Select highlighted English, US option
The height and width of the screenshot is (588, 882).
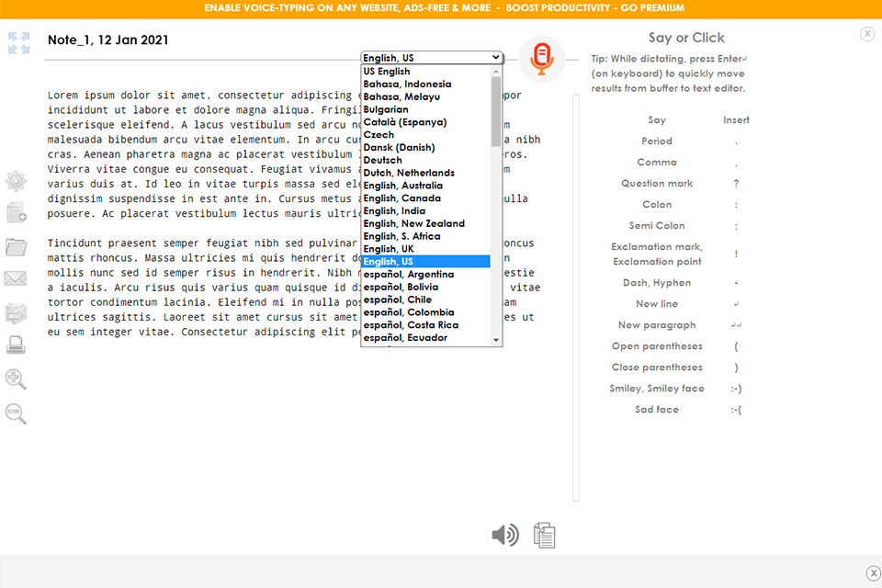(425, 262)
